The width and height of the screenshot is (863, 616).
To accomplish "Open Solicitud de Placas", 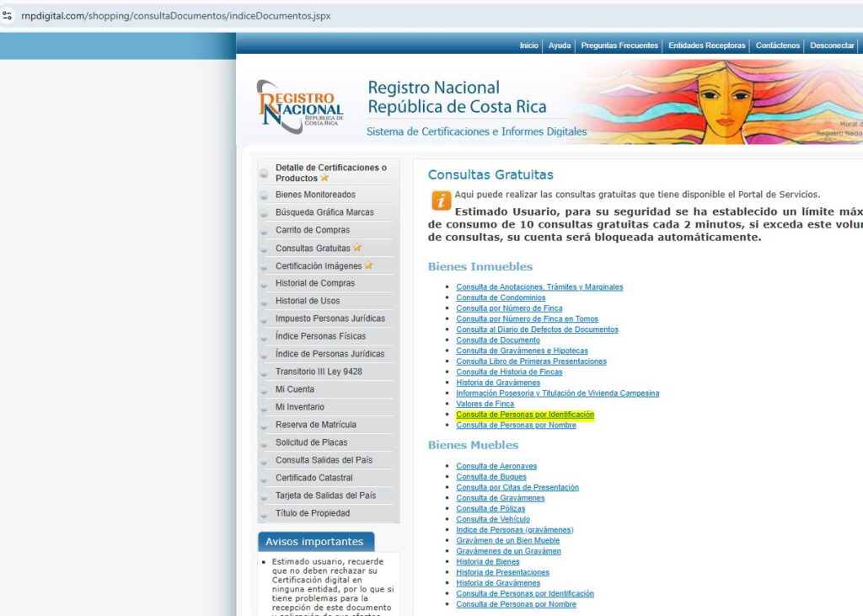I will coord(312,442).
